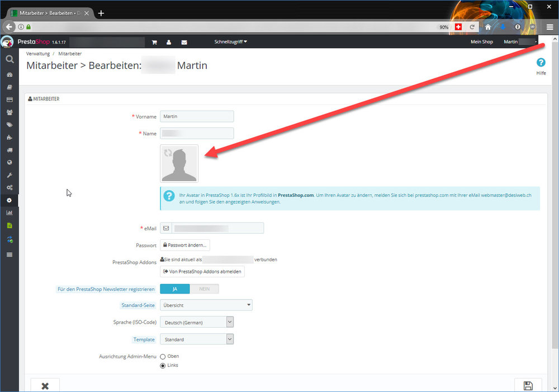This screenshot has width=559, height=392.
Task: Select the Links menu orientation radio
Action: click(x=163, y=366)
